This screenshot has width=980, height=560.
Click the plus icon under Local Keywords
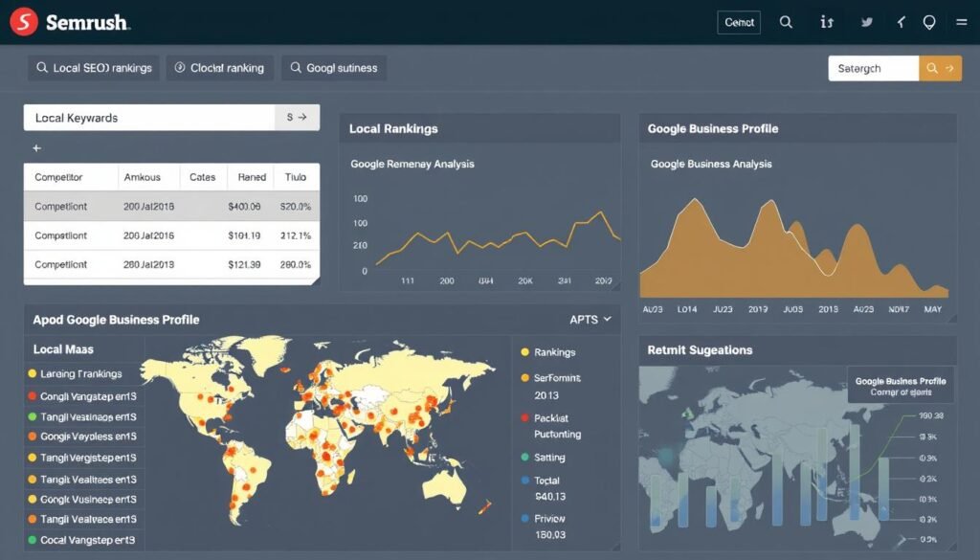pos(36,148)
